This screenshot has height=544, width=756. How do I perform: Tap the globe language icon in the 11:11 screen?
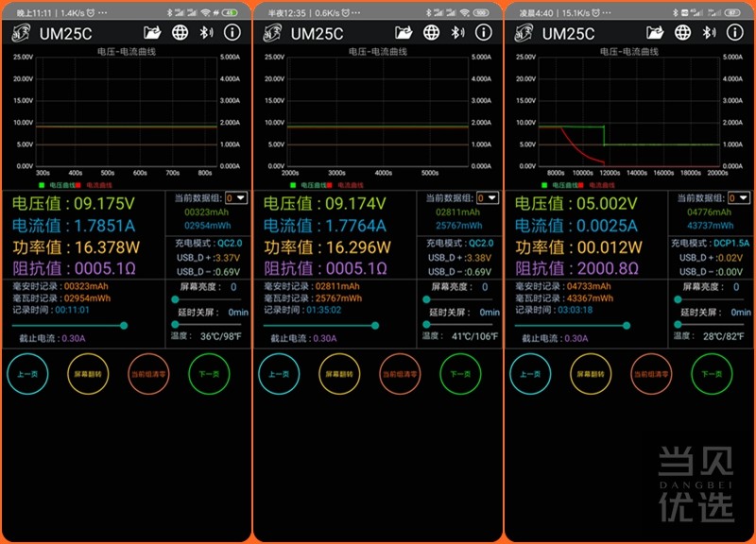(180, 33)
